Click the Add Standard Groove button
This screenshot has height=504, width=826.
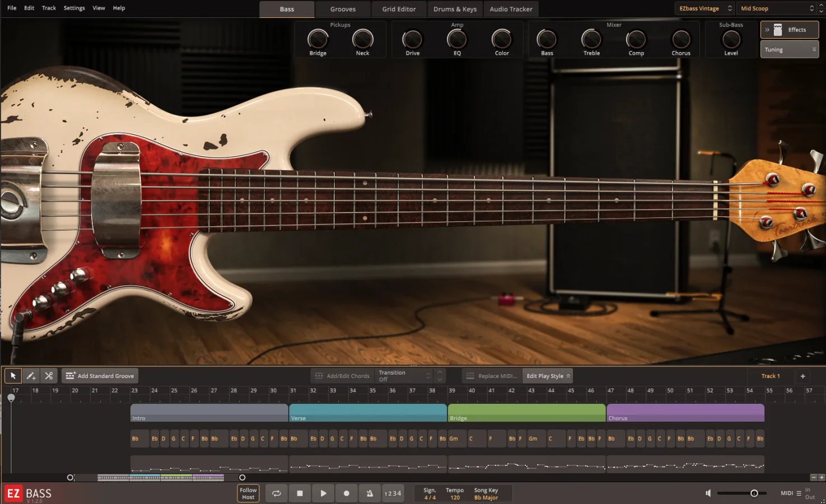(100, 376)
